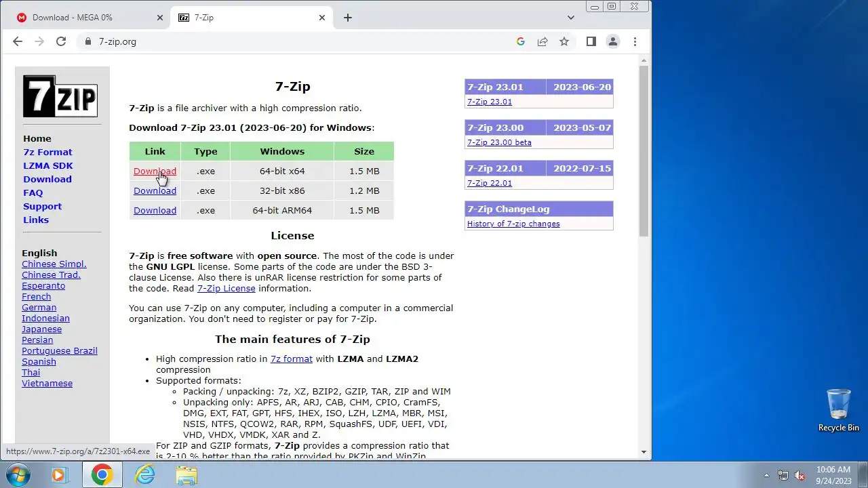Click the site lock icon in the address bar
Screen dimensions: 868x488
[87, 41]
